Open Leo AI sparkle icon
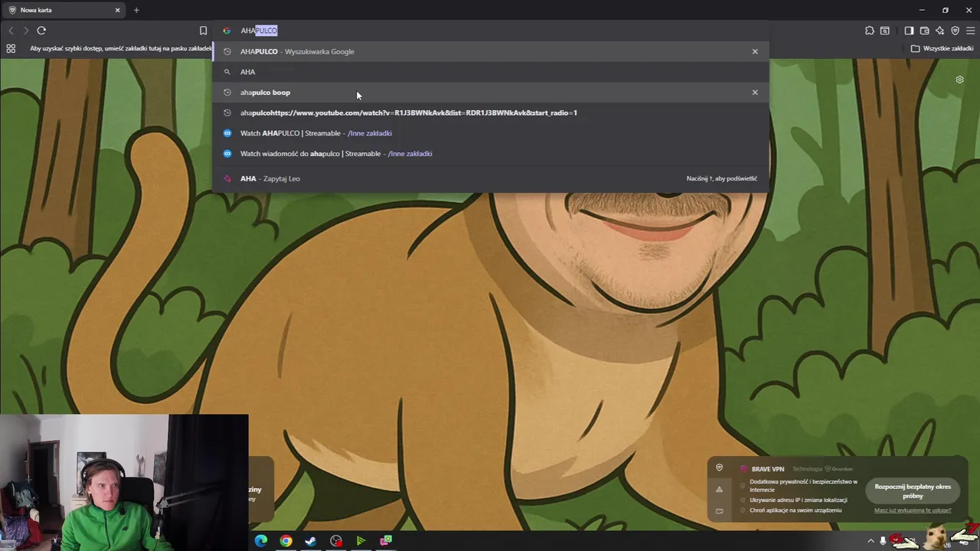Screen dimensions: 980x551 click(939, 31)
